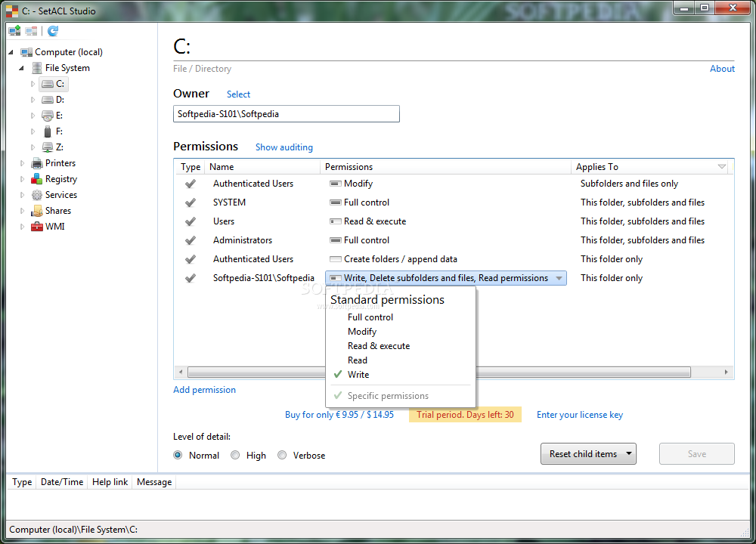This screenshot has height=544, width=756.
Task: Click the type checkmark on Administrators row
Action: pos(191,240)
